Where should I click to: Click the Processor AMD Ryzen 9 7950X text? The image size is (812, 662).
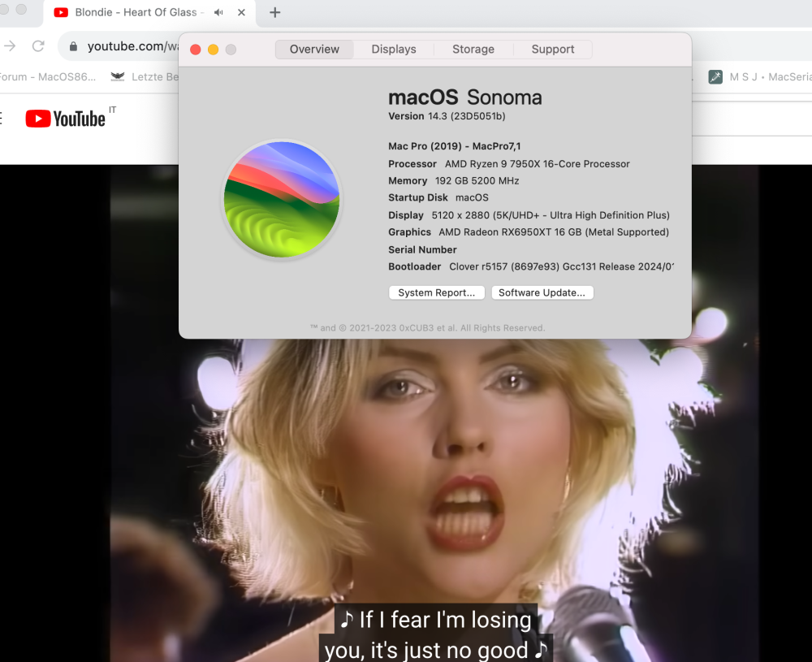[509, 164]
